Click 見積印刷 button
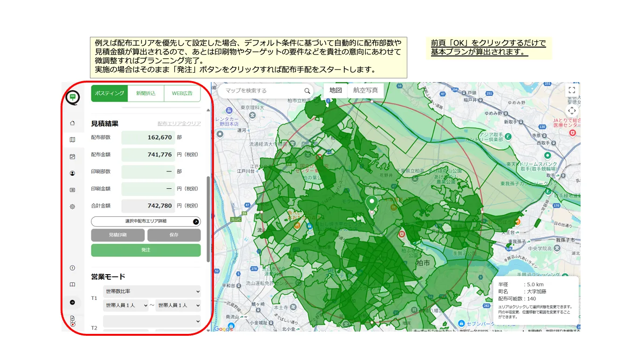Image resolution: width=644 pixels, height=360 pixels. pos(118,235)
